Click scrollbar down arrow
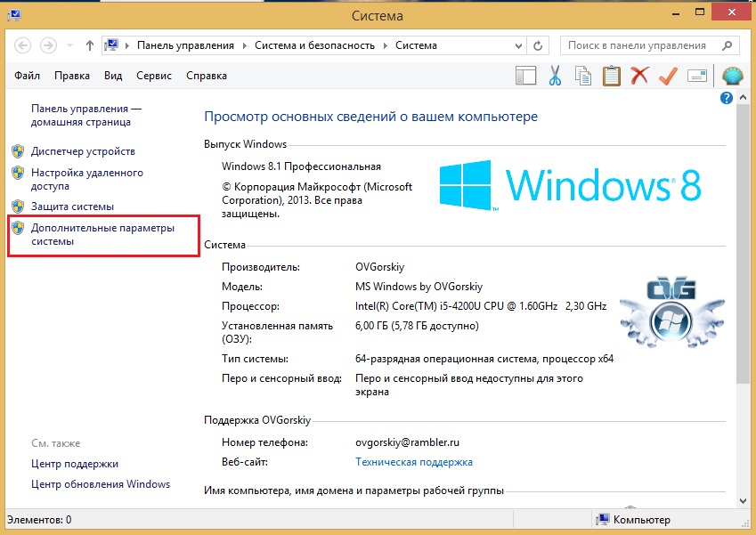This screenshot has height=535, width=756. point(743,501)
